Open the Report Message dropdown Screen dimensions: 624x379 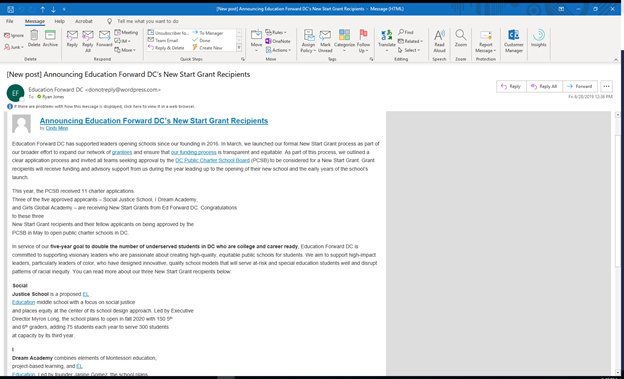[486, 41]
